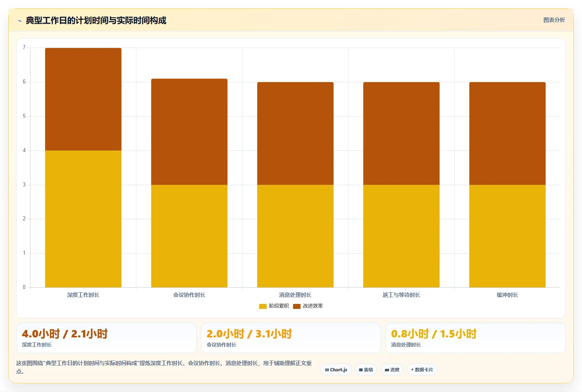The height and width of the screenshot is (392, 582).
Task: Click the y-axis tick label 3
Action: (24, 185)
